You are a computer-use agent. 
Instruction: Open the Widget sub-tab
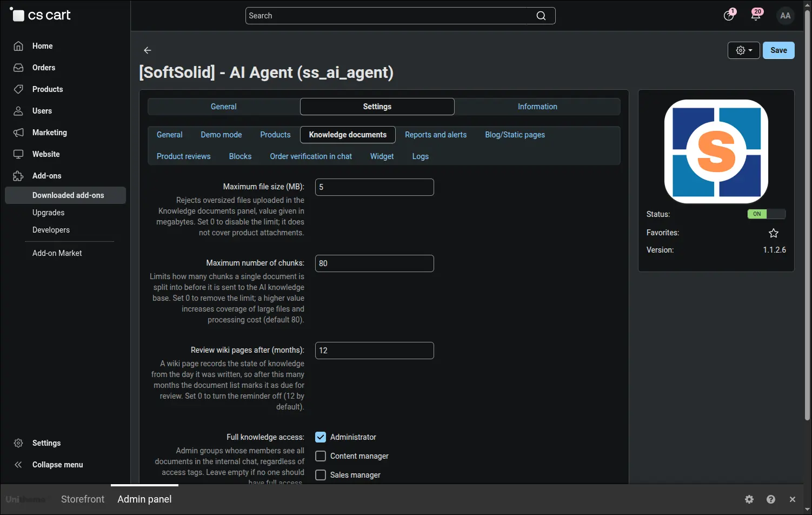click(x=382, y=156)
